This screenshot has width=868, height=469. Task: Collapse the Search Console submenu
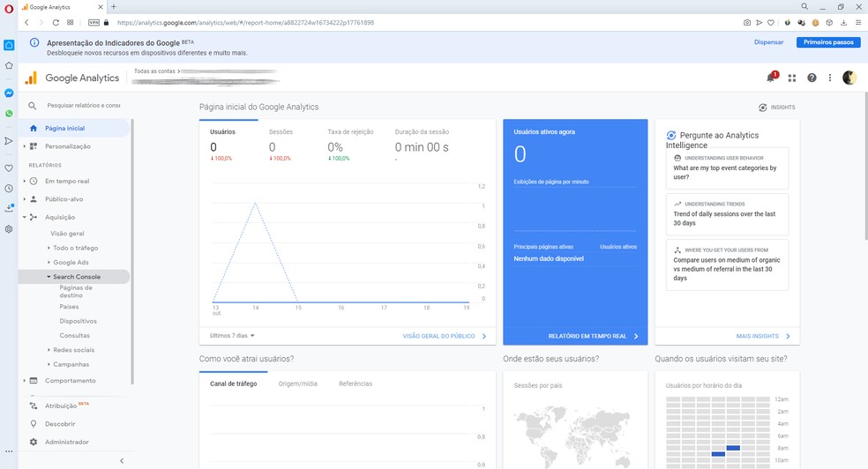coord(49,277)
